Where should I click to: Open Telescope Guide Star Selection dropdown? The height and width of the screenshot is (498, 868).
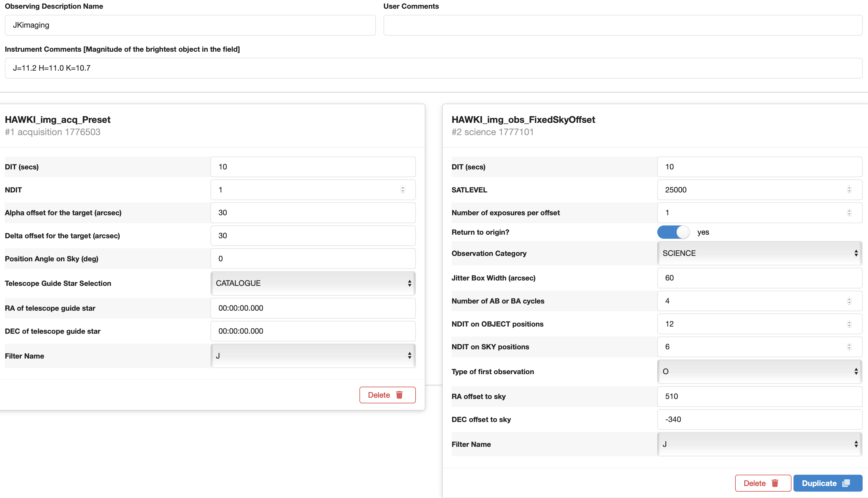[313, 283]
